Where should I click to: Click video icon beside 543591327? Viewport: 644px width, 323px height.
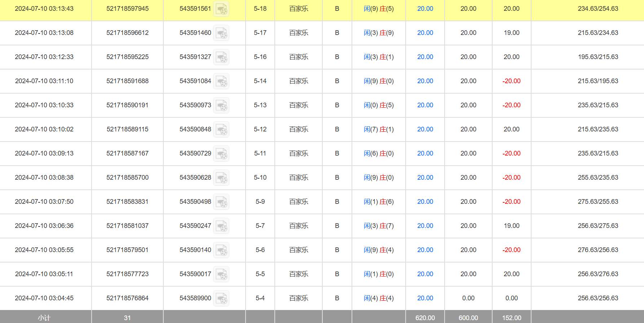[221, 57]
